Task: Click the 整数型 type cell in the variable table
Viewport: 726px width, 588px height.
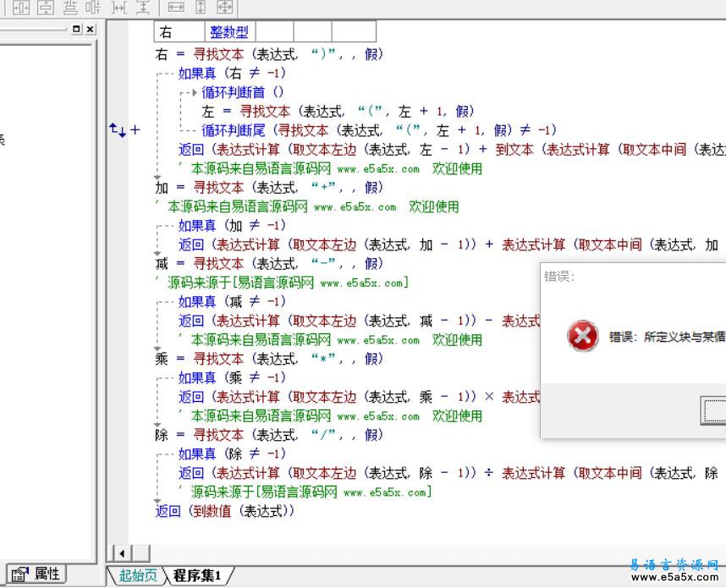Action: coord(228,32)
